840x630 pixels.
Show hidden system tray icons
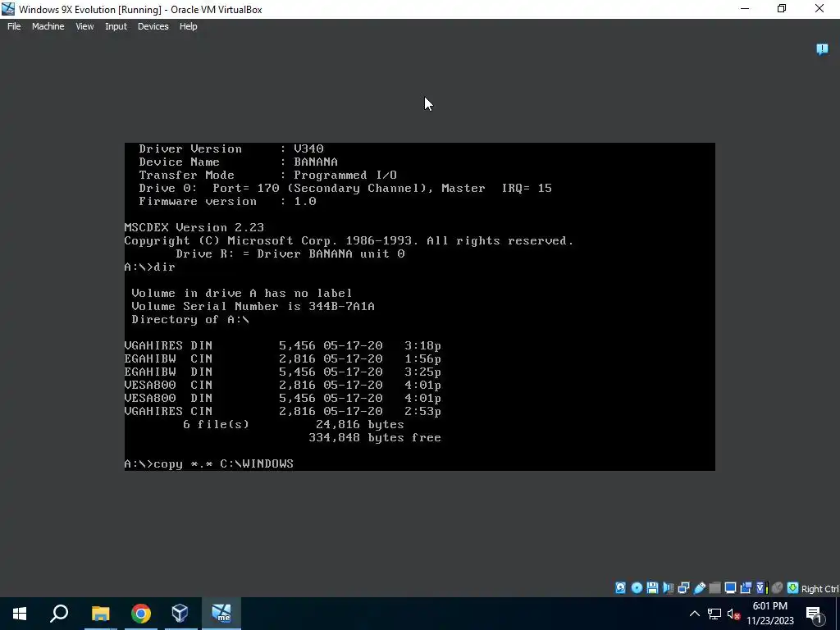tap(694, 614)
